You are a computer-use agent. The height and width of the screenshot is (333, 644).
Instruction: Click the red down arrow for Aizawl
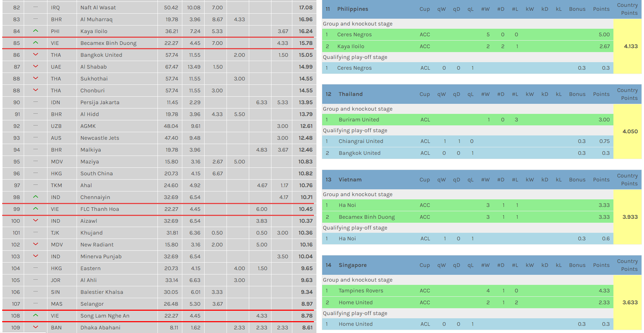tap(35, 221)
